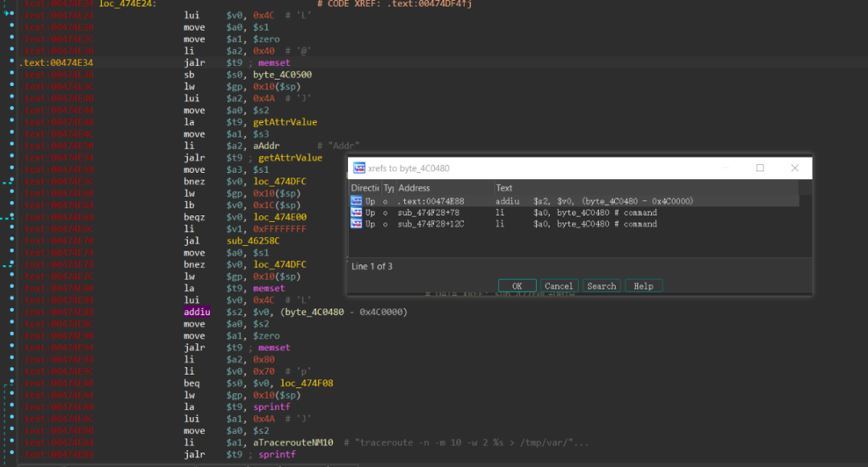Click the xrefs dialog title icon
The image size is (868, 467).
click(359, 168)
